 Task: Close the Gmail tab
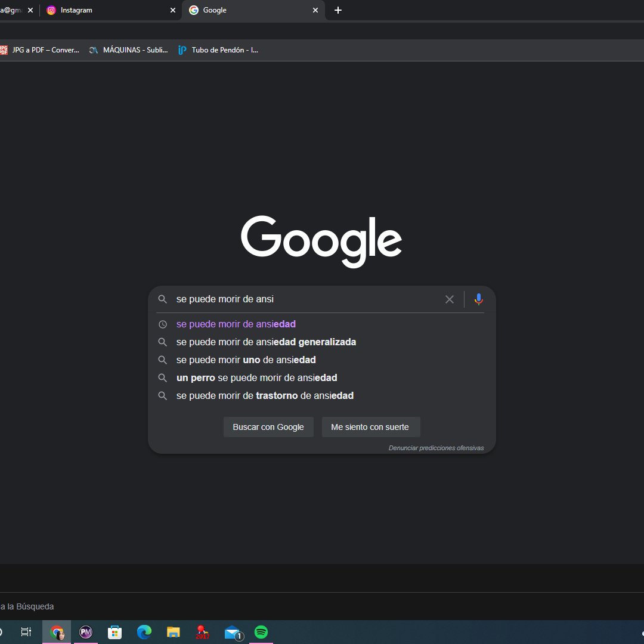(x=30, y=10)
